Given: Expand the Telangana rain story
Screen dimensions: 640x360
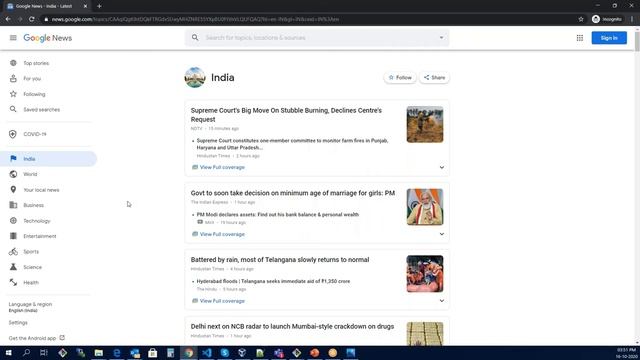Looking at the screenshot, I should [442, 301].
